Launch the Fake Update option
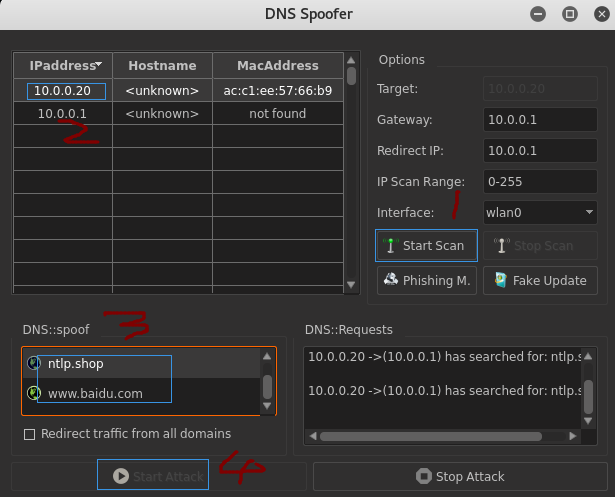615x497 pixels. click(540, 281)
